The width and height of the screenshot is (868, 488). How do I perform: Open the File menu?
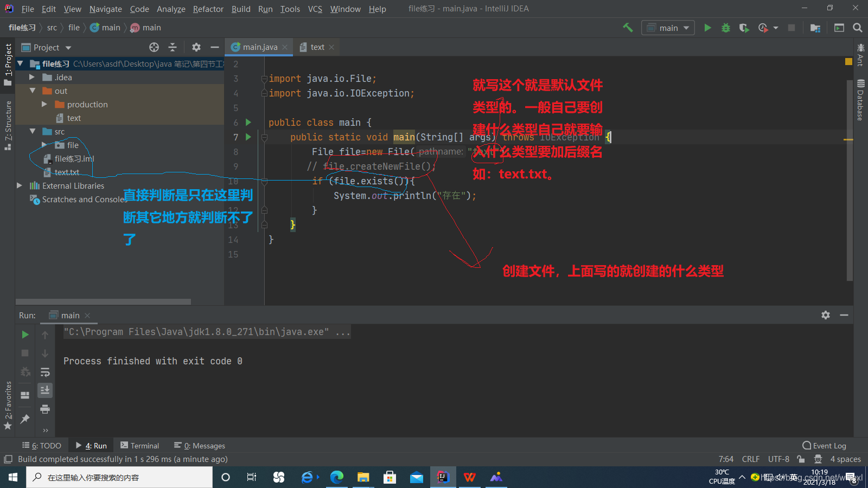28,9
